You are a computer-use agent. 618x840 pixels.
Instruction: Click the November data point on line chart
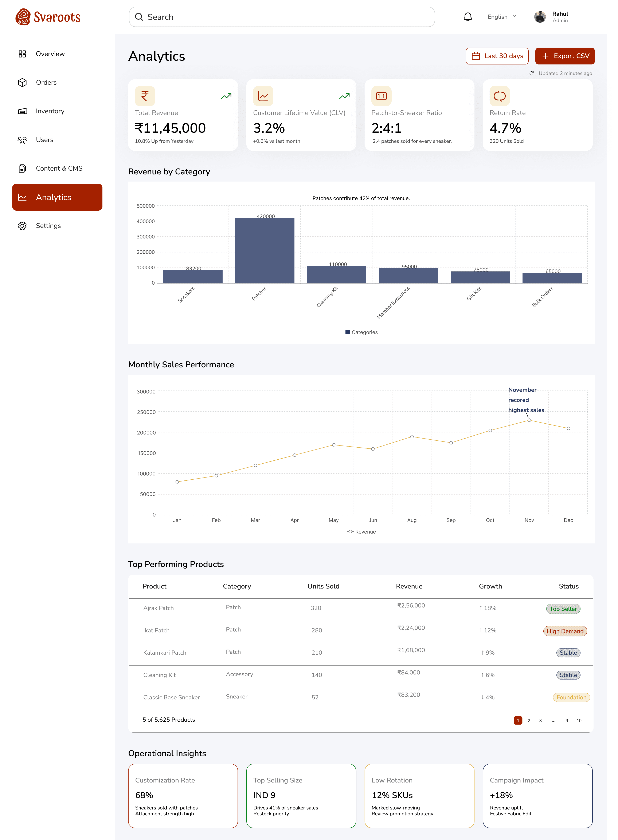pos(529,420)
